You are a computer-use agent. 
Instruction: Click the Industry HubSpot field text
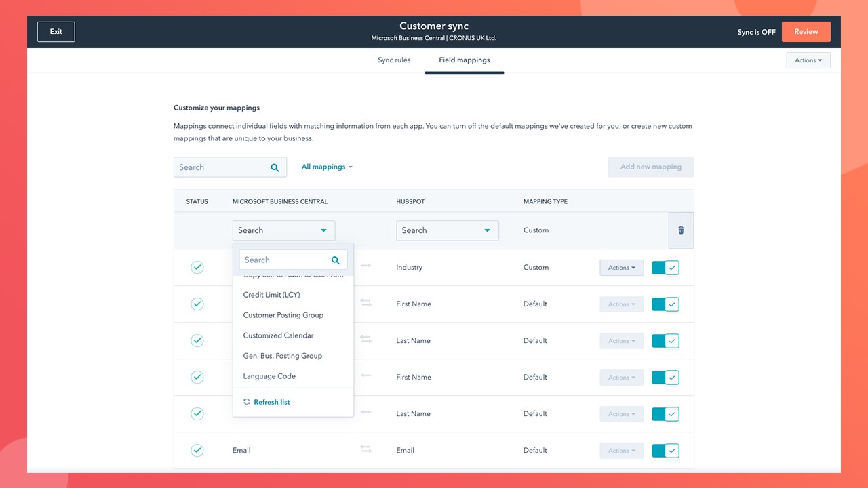[x=409, y=268]
